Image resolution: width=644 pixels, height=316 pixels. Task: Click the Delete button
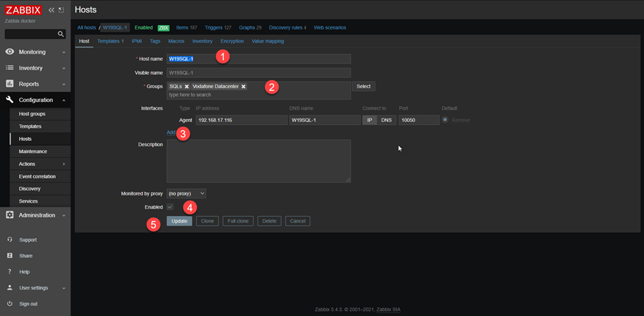coord(269,220)
